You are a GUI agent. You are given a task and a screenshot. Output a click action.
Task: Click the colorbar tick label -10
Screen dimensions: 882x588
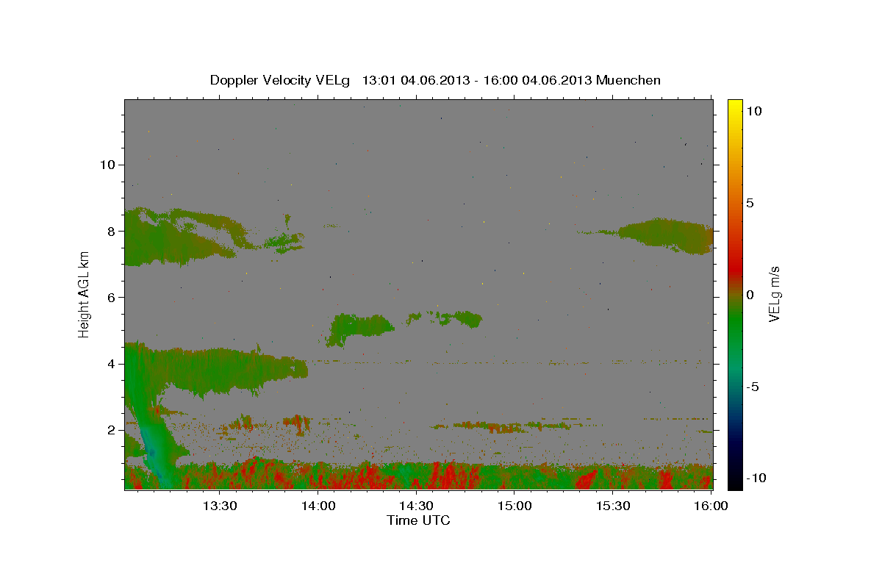coord(755,478)
